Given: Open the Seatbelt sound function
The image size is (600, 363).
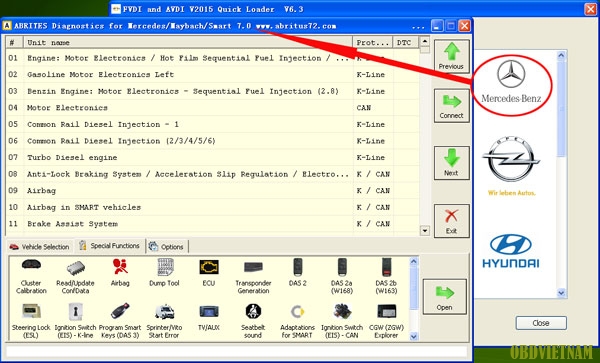Looking at the screenshot, I should (253, 321).
